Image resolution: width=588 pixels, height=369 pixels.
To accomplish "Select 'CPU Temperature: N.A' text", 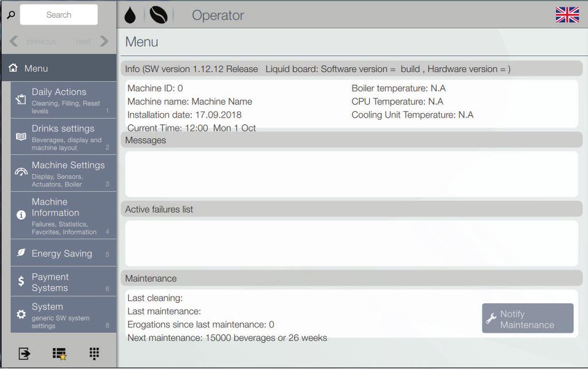I will [x=397, y=101].
